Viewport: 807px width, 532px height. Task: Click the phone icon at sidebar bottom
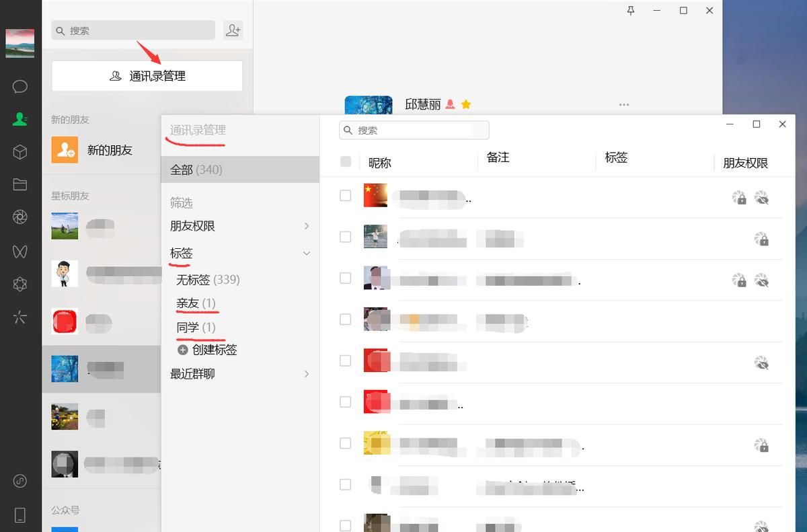point(20,515)
